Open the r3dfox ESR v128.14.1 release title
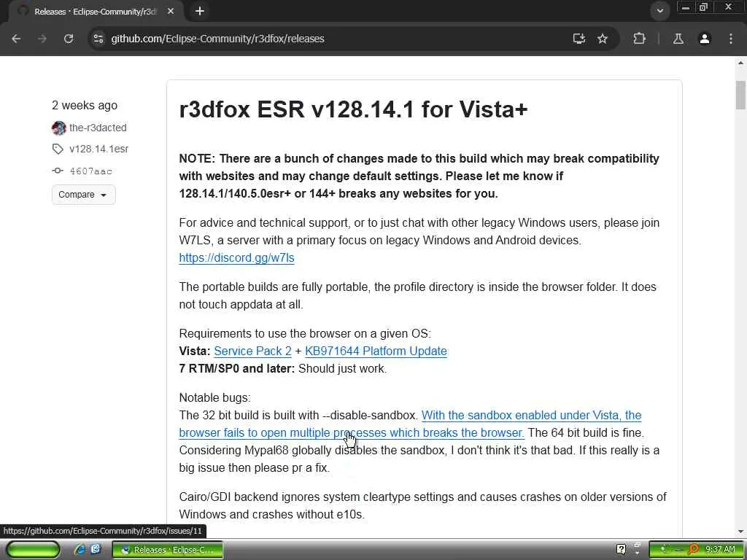The width and height of the screenshot is (747, 560). click(353, 109)
